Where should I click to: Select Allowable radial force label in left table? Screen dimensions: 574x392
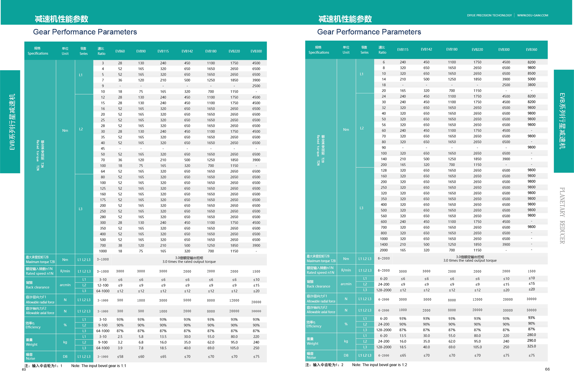(x=40, y=302)
